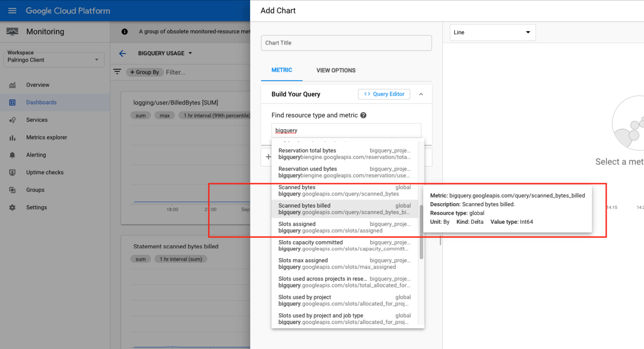Screen dimensions: 644x349
Task: Click the Filter text field
Action: 176,72
